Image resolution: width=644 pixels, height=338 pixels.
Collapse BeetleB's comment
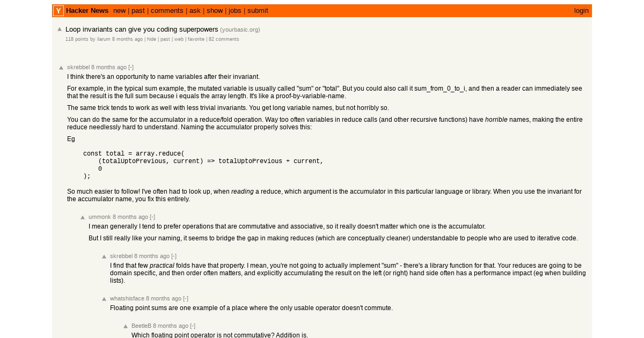coord(193,326)
